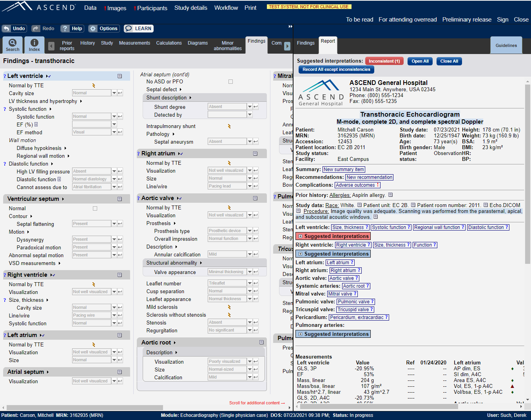Open Left ventricle Cavity size dropdown

click(x=114, y=93)
